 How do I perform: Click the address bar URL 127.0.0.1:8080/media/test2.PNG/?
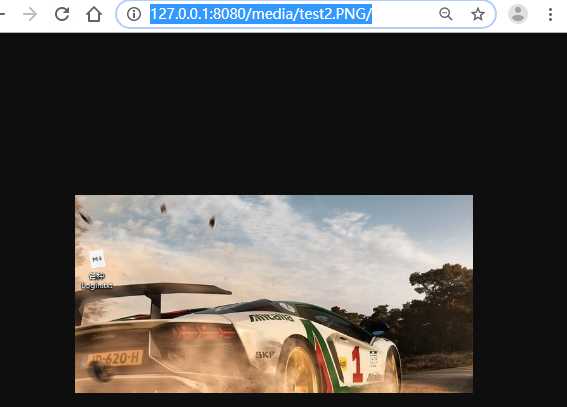tap(261, 14)
